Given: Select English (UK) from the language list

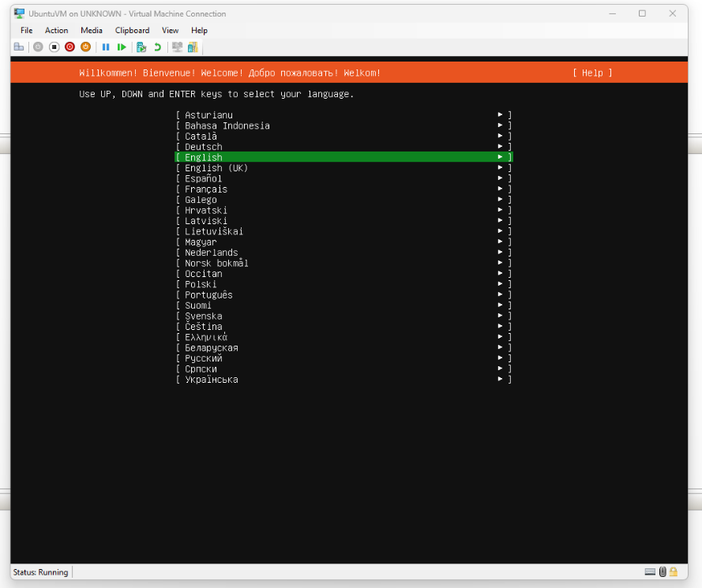Looking at the screenshot, I should coord(216,168).
